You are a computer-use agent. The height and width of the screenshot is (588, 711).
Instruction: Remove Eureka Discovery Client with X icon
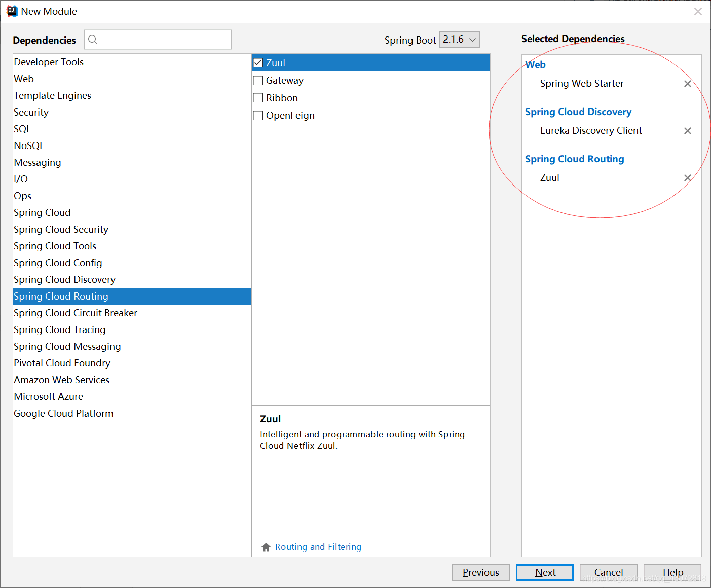[687, 131]
